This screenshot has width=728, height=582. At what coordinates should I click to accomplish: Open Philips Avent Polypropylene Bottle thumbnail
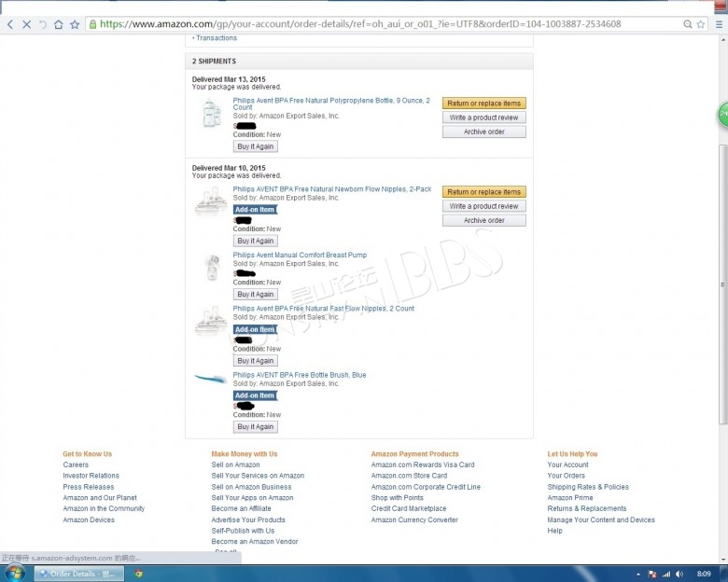211,114
